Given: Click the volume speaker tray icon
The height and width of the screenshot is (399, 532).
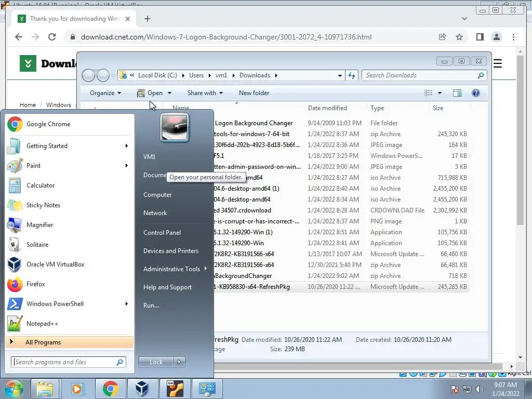Looking at the screenshot, I should (480, 389).
